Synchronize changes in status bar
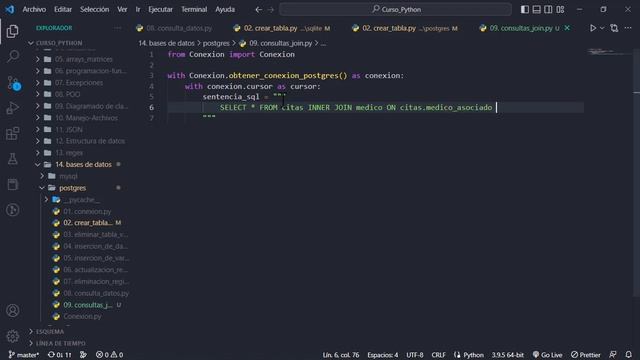640x360 pixels. [60, 355]
